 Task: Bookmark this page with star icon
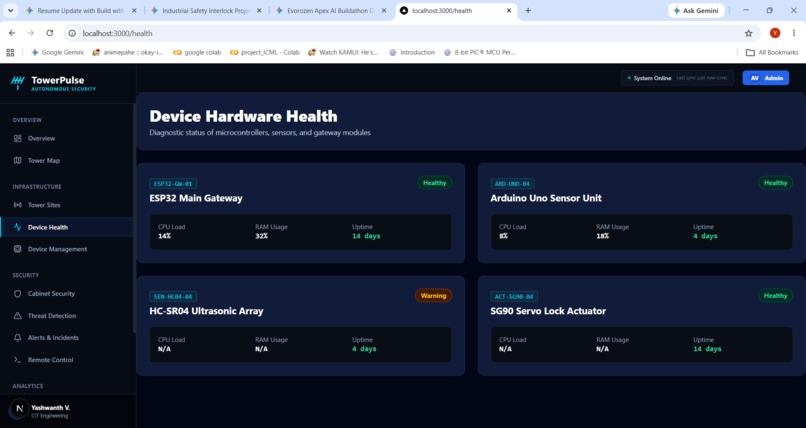point(748,33)
